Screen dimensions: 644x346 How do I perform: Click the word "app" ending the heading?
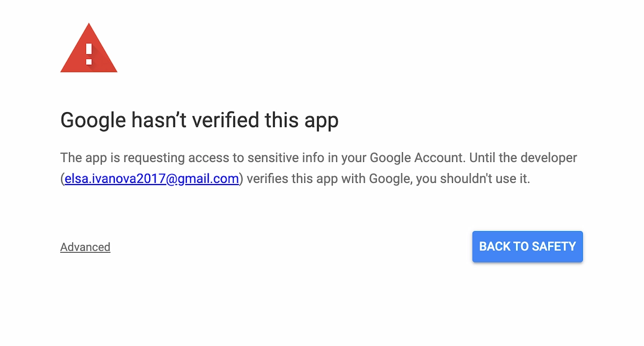[321, 120]
